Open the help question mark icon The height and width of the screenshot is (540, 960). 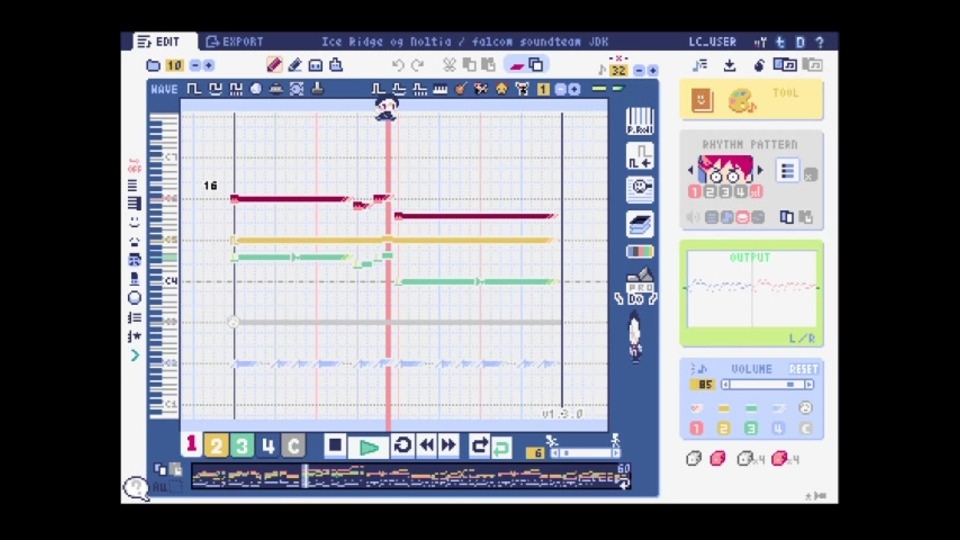pyautogui.click(x=820, y=42)
